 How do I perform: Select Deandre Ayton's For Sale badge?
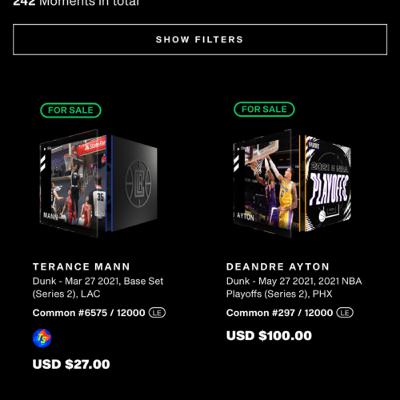click(264, 109)
